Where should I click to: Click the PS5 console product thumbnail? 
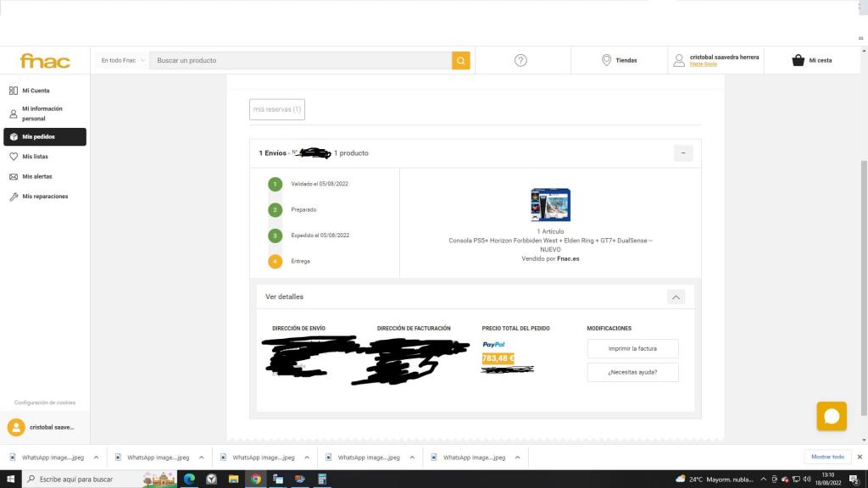(550, 205)
